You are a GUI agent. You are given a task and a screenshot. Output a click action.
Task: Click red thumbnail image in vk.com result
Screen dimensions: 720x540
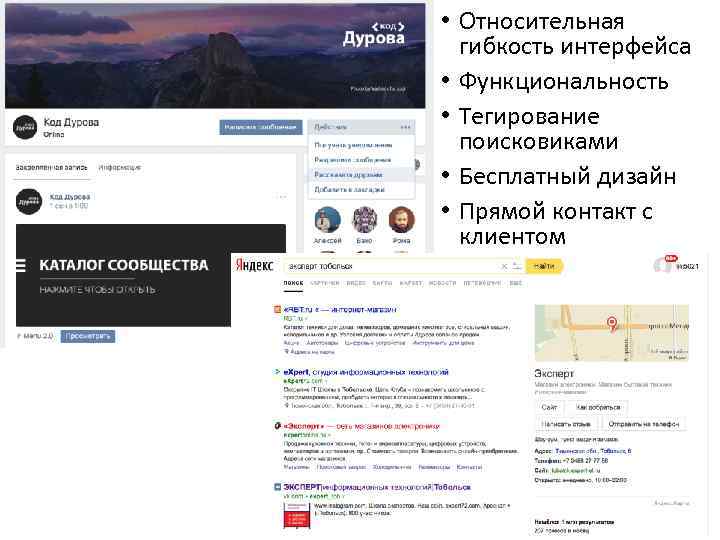coord(297,515)
